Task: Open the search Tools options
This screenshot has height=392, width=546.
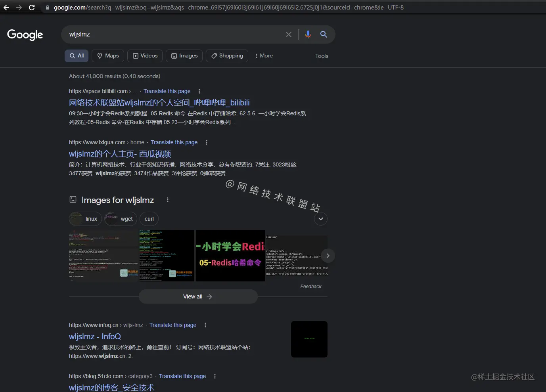Action: tap(322, 56)
